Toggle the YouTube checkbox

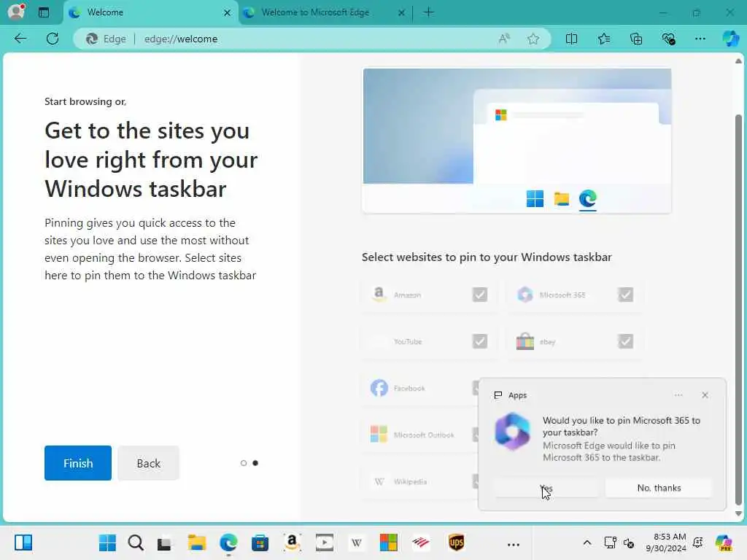[x=480, y=341]
